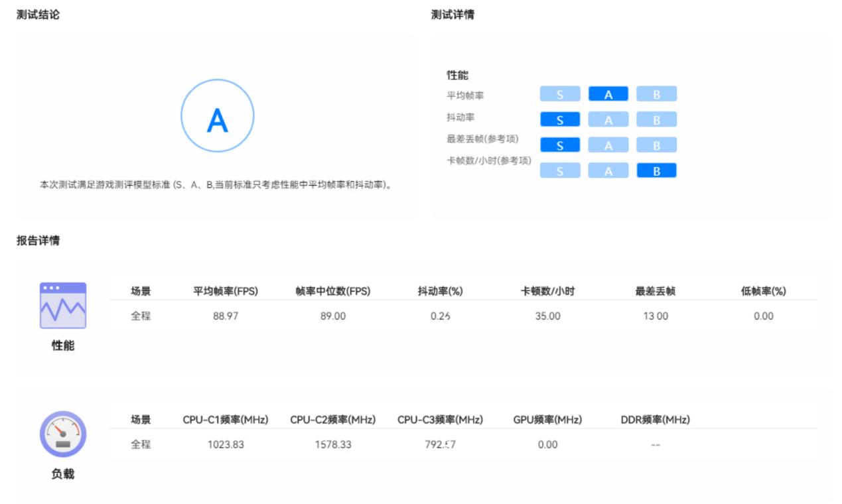Click the 场景 header in performance table
The height and width of the screenshot is (504, 842).
coord(141,291)
